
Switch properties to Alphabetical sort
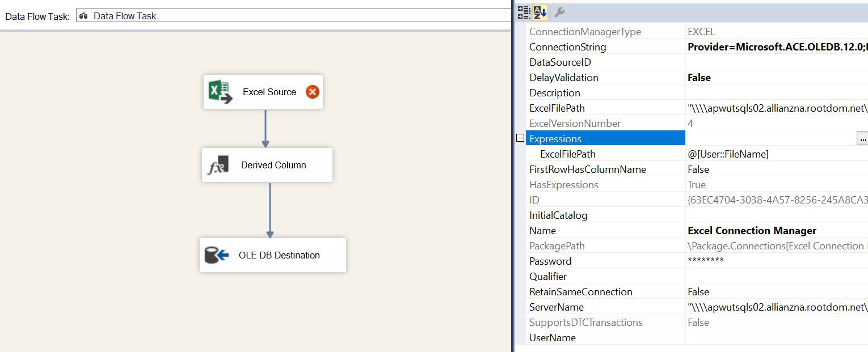[x=540, y=12]
